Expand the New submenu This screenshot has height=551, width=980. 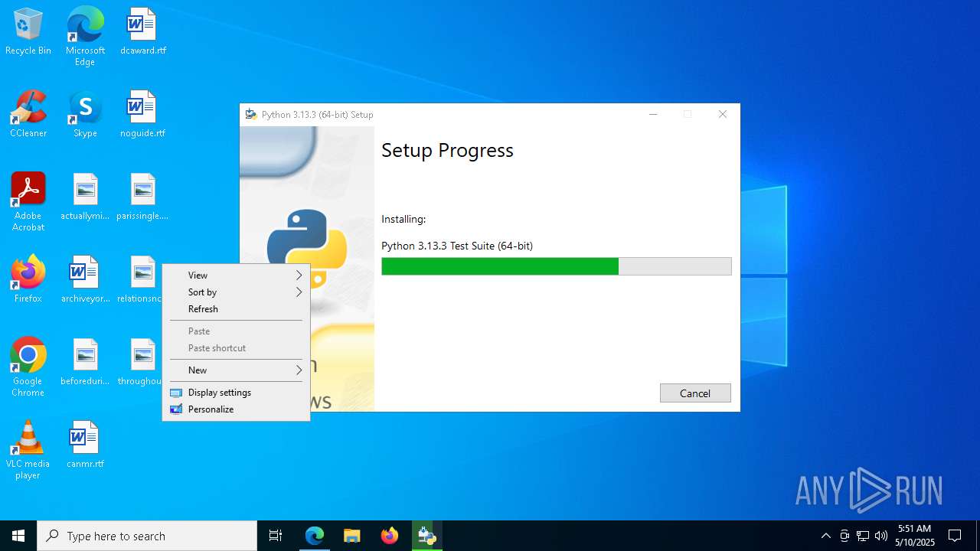(236, 370)
